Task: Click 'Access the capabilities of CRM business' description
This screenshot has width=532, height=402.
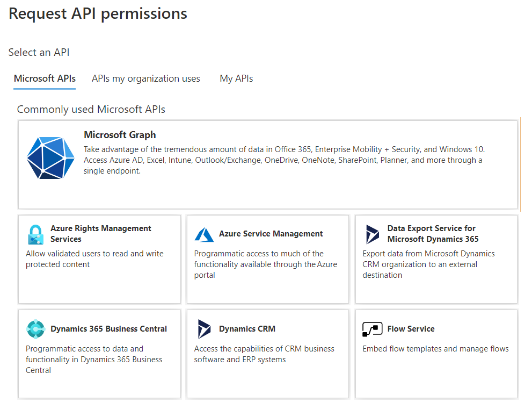Action: pyautogui.click(x=264, y=354)
